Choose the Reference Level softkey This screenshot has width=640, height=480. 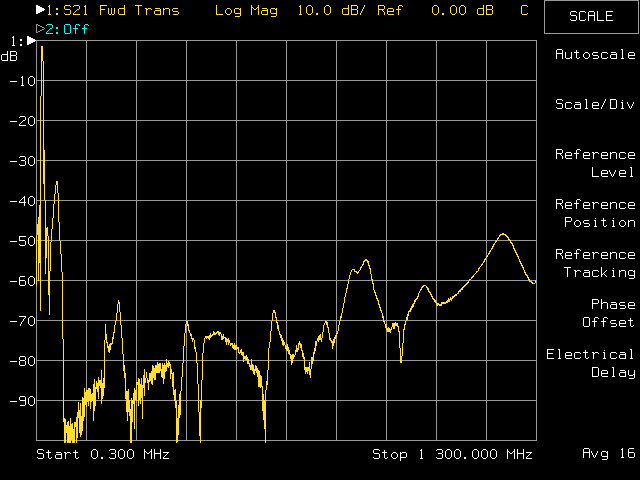(595, 163)
